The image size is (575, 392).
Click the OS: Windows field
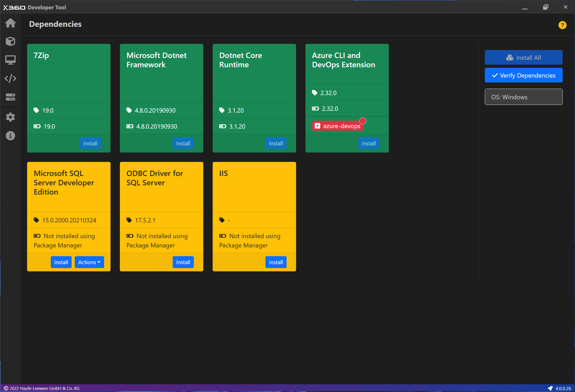(523, 97)
